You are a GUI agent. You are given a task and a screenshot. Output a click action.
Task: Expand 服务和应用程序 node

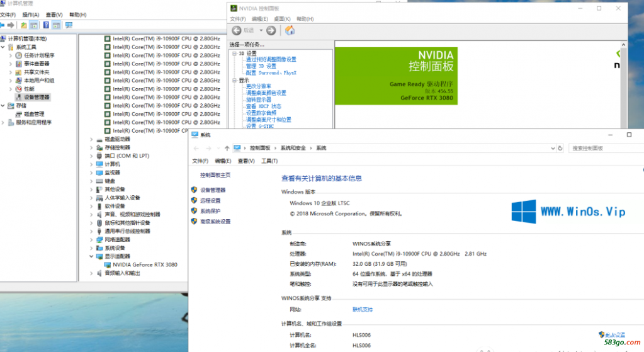(x=3, y=122)
